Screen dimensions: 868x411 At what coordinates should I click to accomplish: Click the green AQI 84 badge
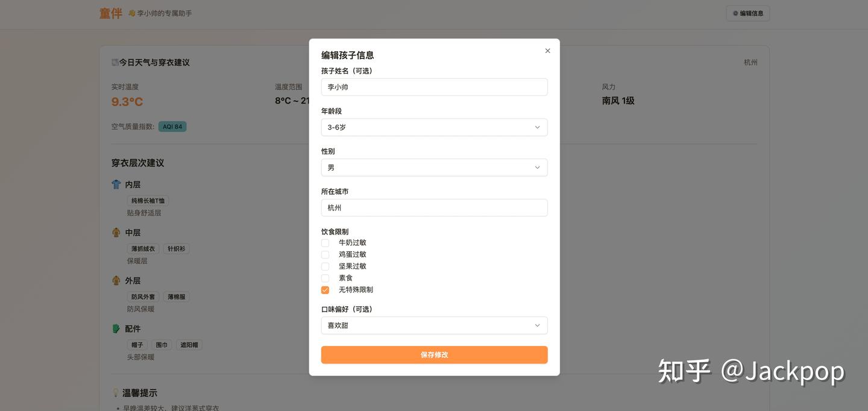click(173, 127)
